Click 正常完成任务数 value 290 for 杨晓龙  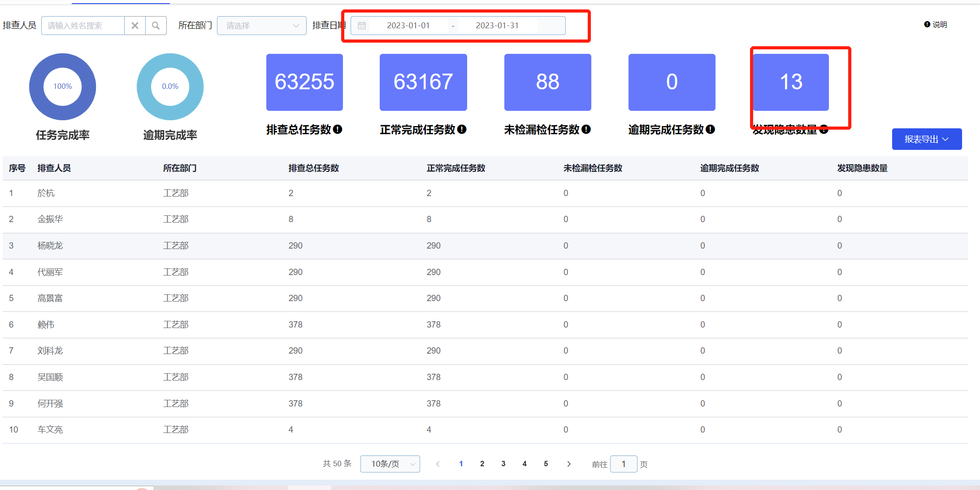434,245
